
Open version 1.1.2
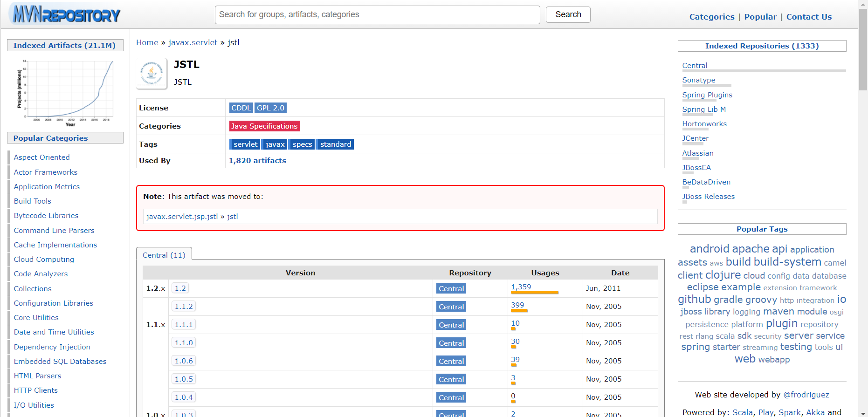tap(184, 306)
